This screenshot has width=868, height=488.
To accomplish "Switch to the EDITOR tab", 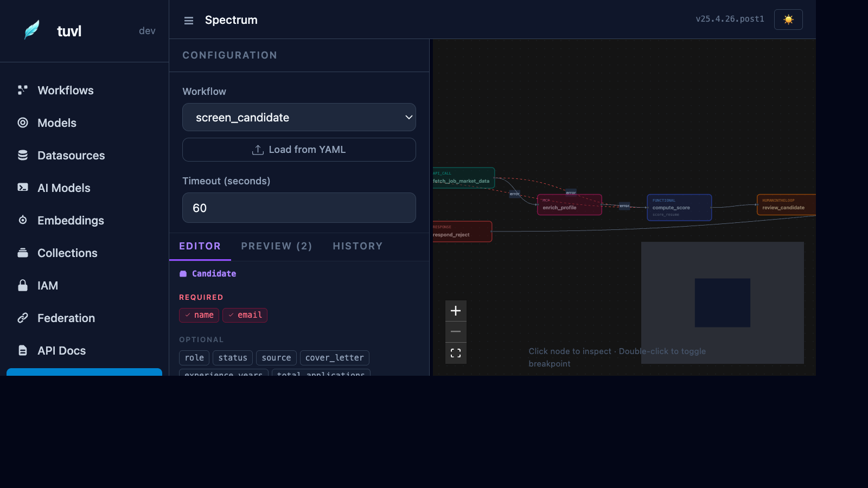I will coord(200,246).
